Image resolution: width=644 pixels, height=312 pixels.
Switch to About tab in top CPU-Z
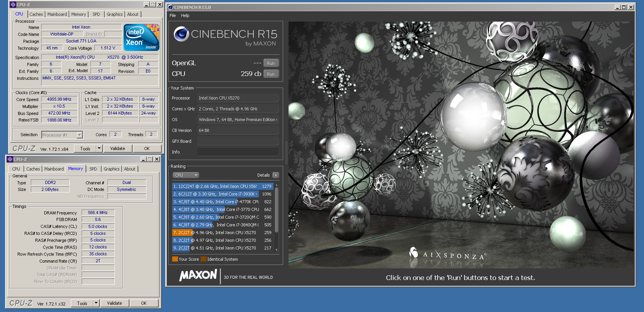[133, 14]
